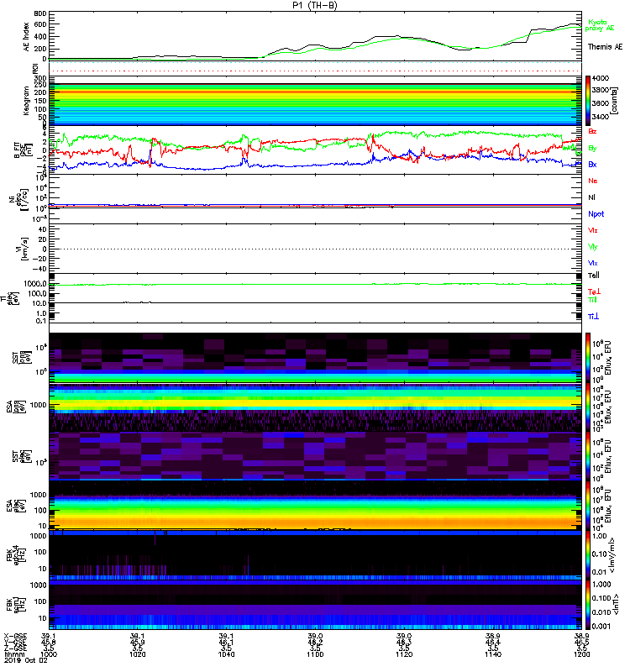Click the blue Bx legend label

(x=592, y=165)
